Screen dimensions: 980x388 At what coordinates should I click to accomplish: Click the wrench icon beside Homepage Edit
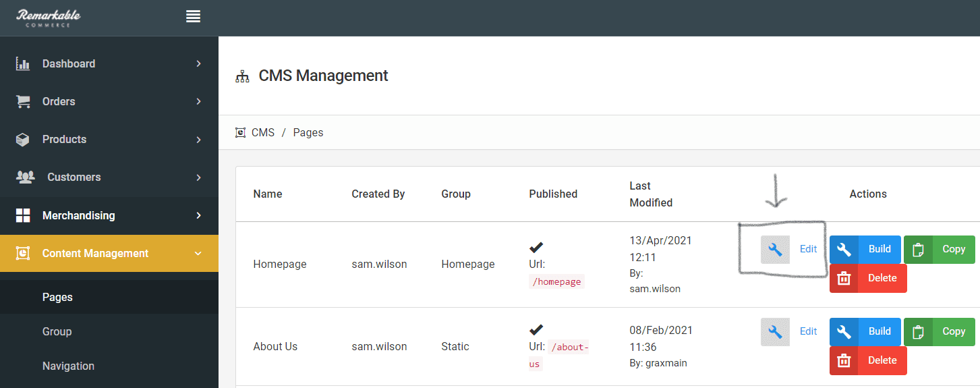point(775,250)
